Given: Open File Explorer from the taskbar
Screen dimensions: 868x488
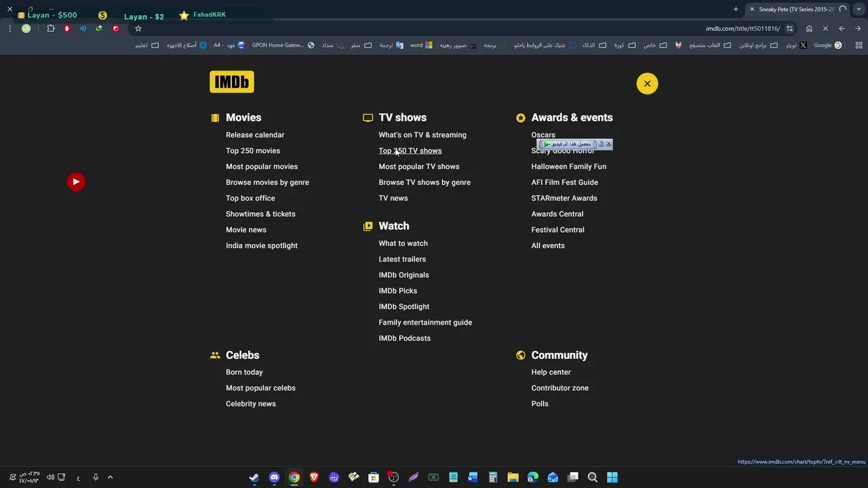Looking at the screenshot, I should 513,477.
